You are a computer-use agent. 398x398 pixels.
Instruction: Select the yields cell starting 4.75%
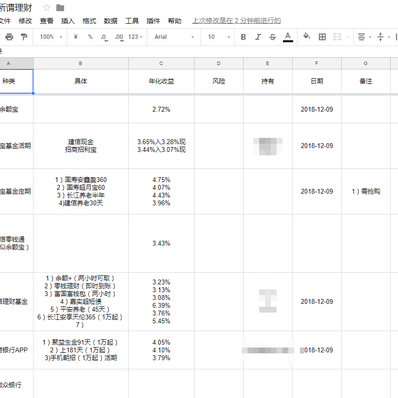point(161,191)
